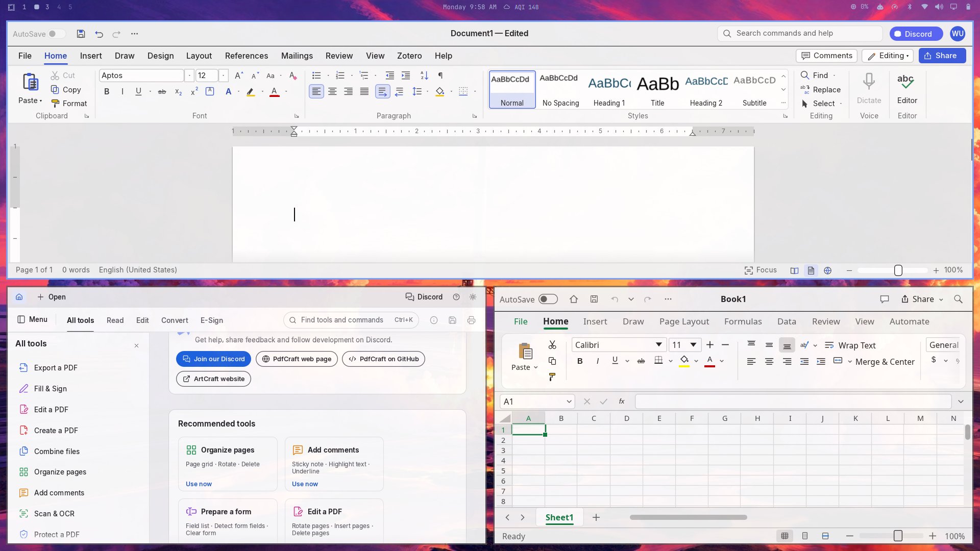Adjust the Word zoom slider handle
This screenshot has width=980, height=551.
898,270
